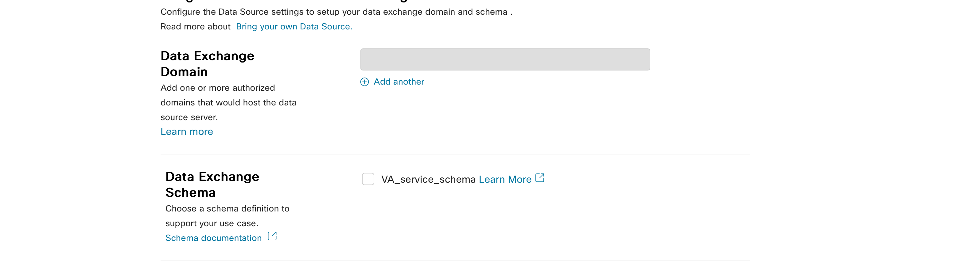Select the circled plus symbol under the domain field
980x274 pixels.
365,82
